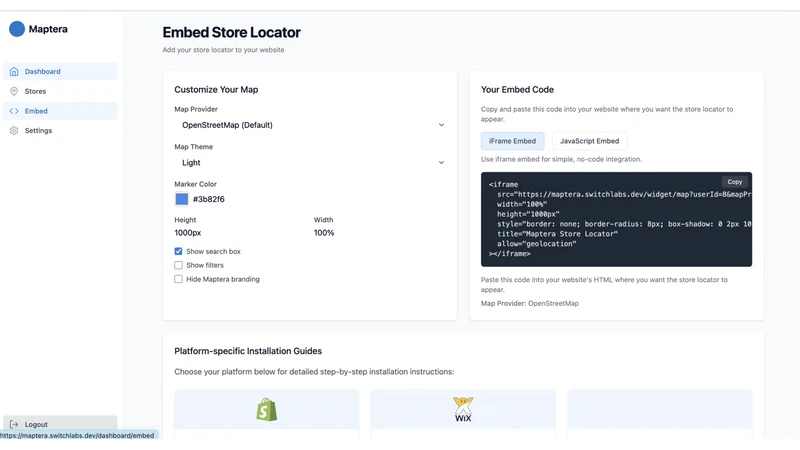
Task: Click the Embed Store Locator heading
Action: pos(231,32)
